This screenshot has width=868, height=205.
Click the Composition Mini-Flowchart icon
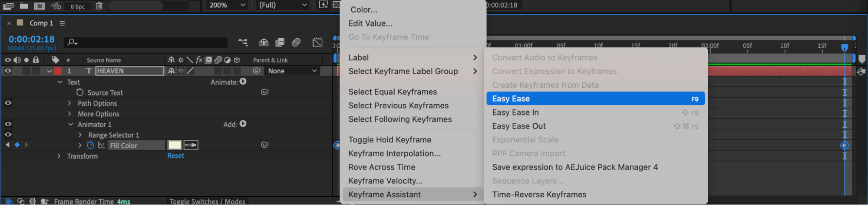coord(243,42)
